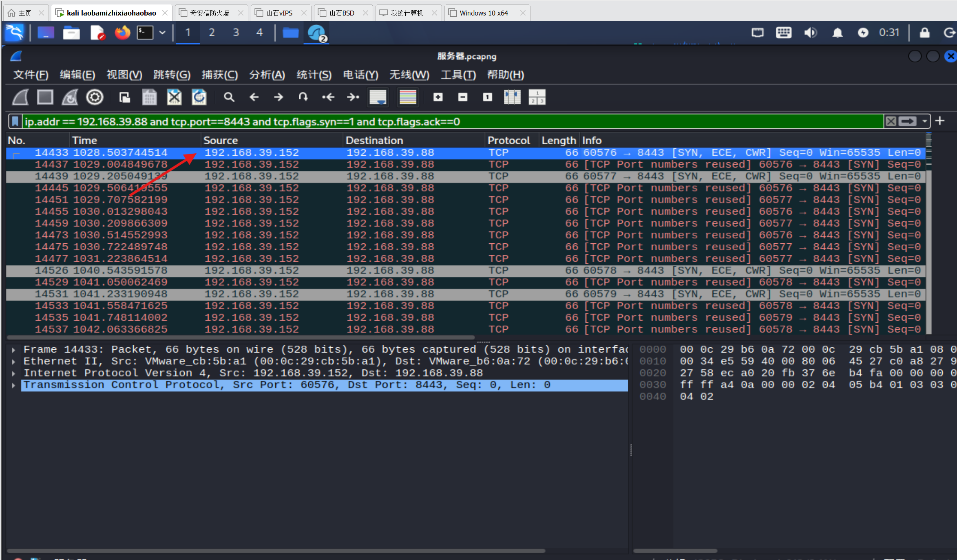The width and height of the screenshot is (957, 560).
Task: Go forward to next packet arrow
Action: tap(278, 97)
